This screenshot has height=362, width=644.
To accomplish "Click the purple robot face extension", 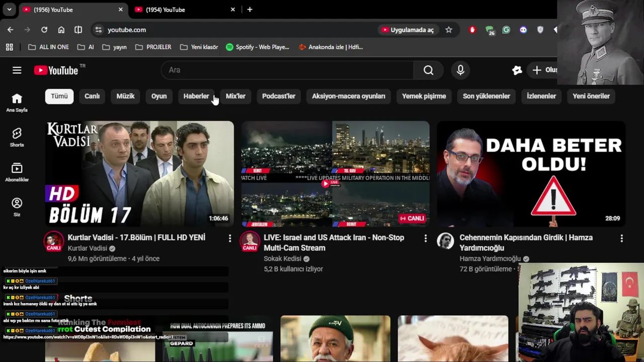I will [523, 30].
